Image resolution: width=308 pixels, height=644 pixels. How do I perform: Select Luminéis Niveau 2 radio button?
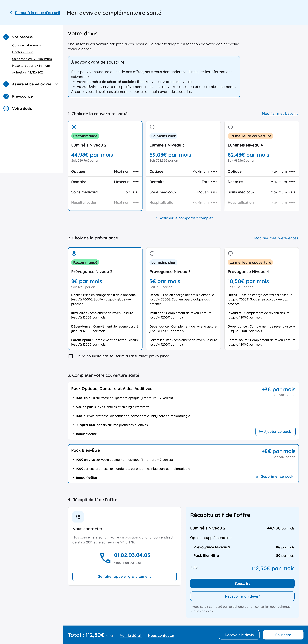pos(74,127)
